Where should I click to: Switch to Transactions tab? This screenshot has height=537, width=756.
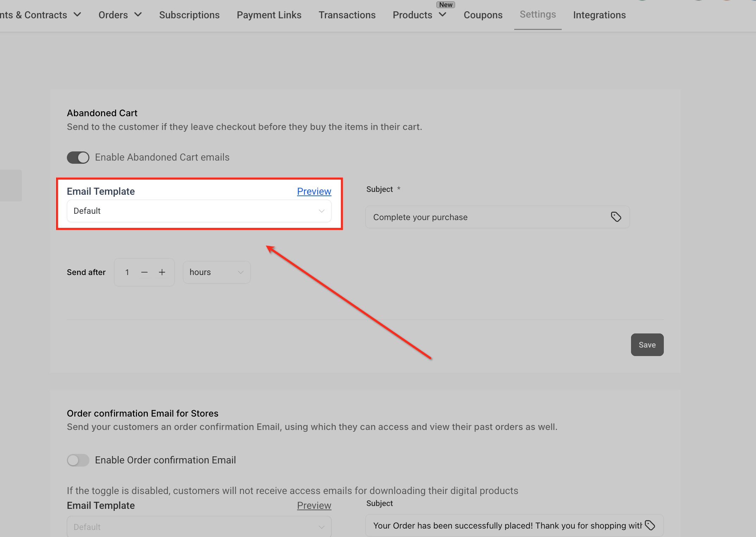[347, 15]
